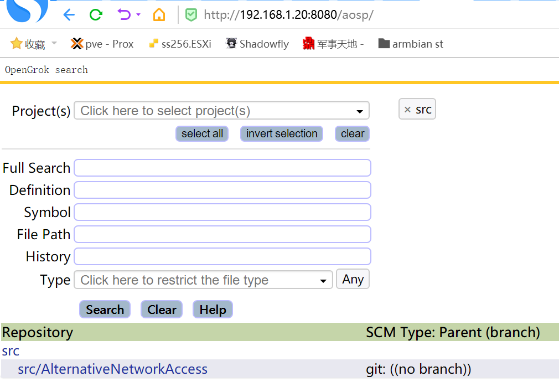
Task: Click the OpenGrok search heading text
Action: [46, 70]
